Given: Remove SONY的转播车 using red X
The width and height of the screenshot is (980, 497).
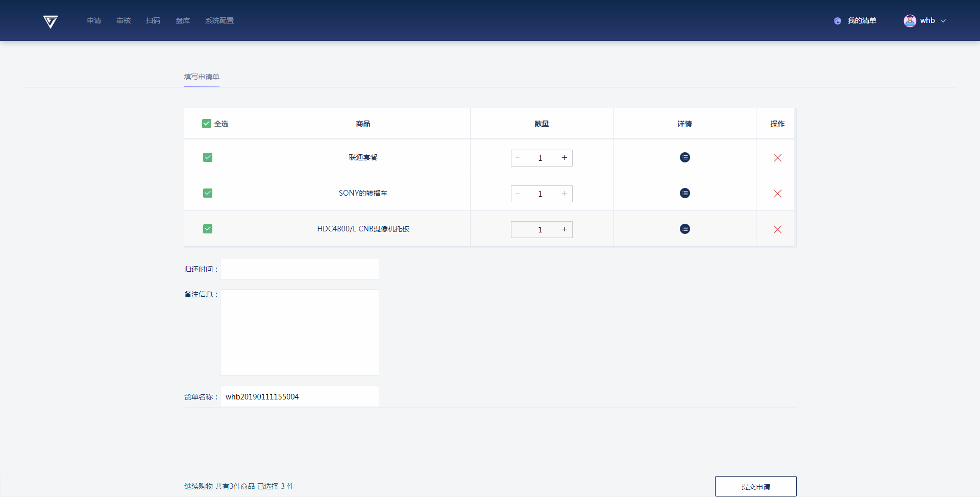Looking at the screenshot, I should pos(777,194).
